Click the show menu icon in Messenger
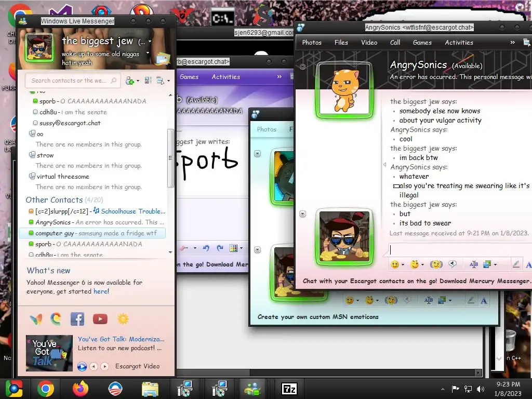This screenshot has height=399, width=532. point(160,81)
